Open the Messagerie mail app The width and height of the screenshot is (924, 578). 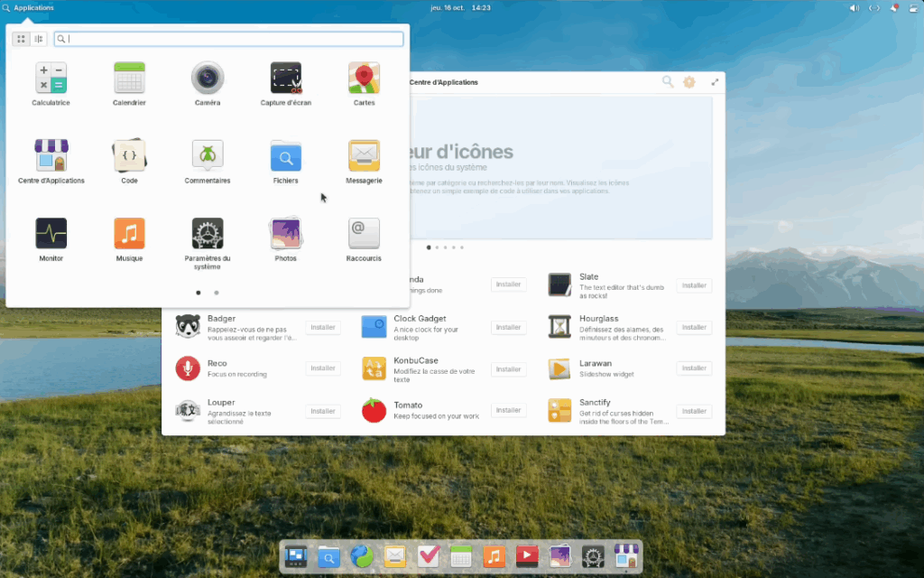click(x=364, y=157)
